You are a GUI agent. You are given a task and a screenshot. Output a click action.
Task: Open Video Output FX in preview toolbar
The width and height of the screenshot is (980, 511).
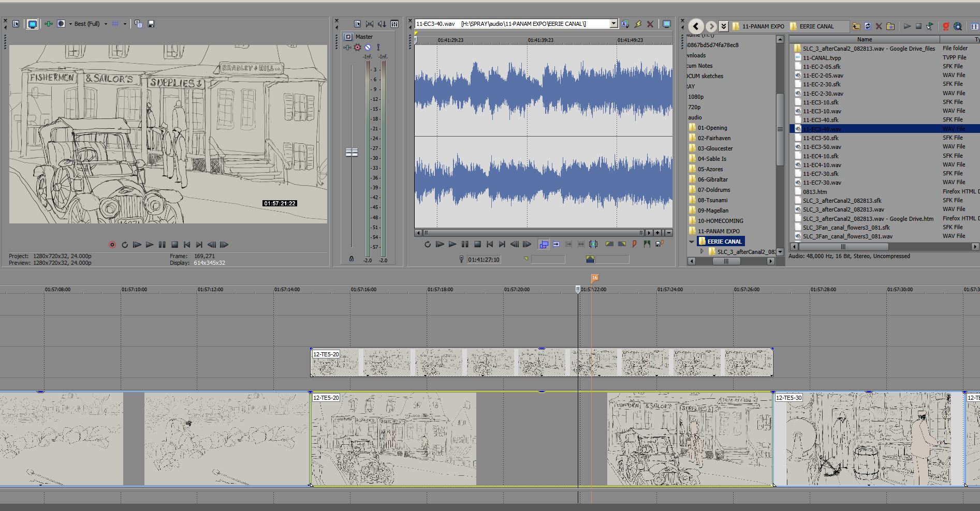coord(48,24)
